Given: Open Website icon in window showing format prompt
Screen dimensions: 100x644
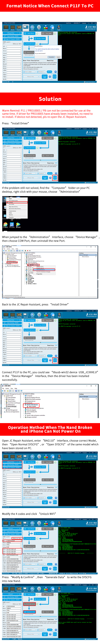Looking at the screenshot, I should 52,27.
